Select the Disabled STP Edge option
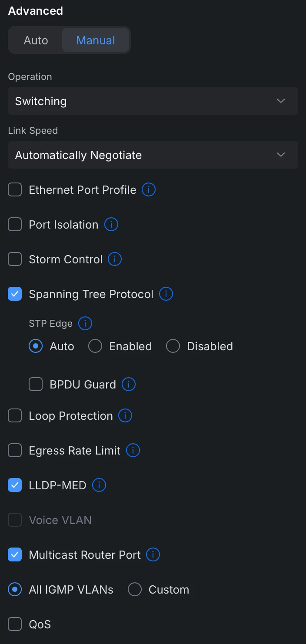 [173, 346]
